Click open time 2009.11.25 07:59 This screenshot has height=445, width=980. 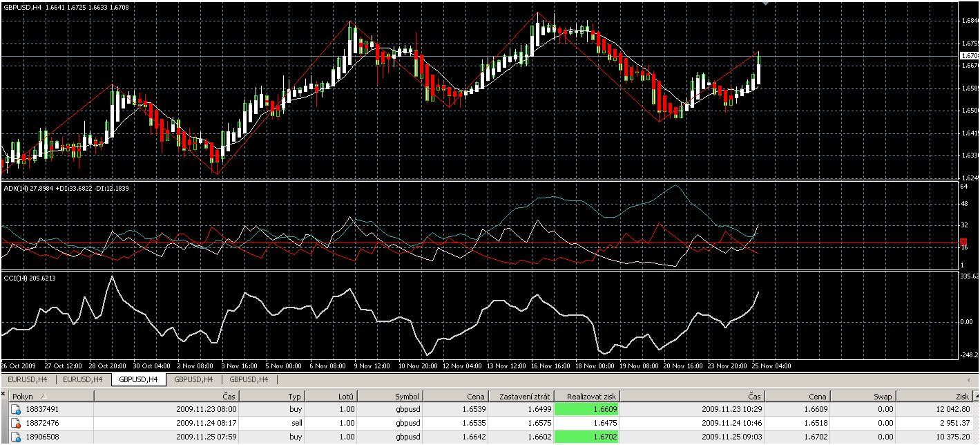[206, 437]
